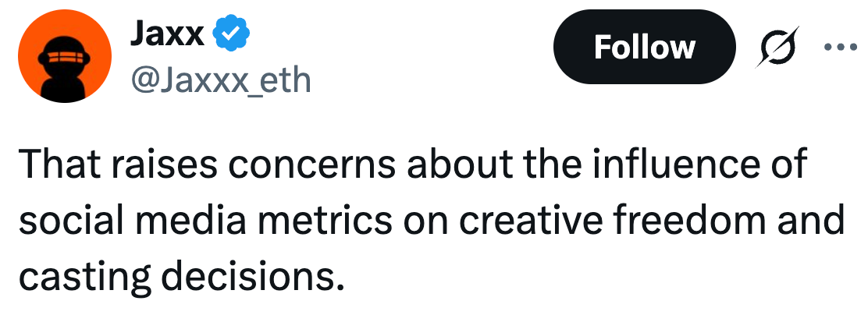Image resolution: width=868 pixels, height=315 pixels.
Task: Open Grok actions via the slashed-circle icon
Action: tap(778, 48)
